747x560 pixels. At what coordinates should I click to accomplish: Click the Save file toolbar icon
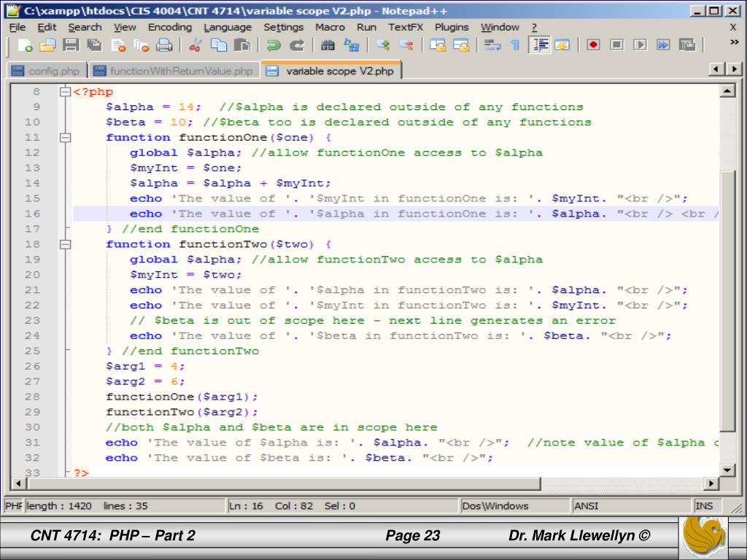pos(71,45)
